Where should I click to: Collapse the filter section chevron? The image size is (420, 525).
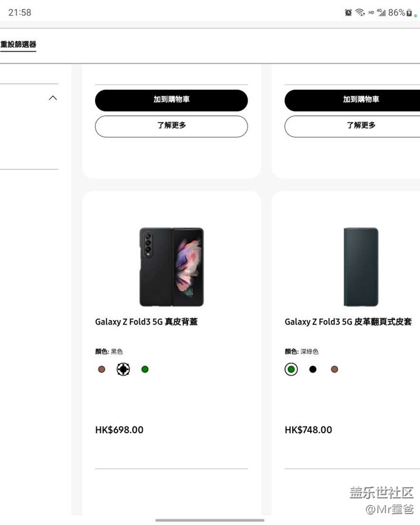(x=53, y=98)
